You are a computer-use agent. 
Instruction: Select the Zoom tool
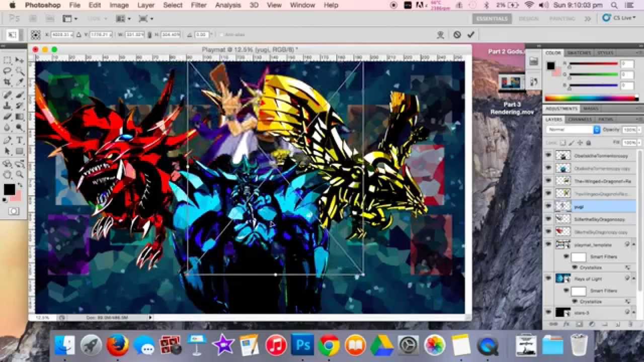20,174
